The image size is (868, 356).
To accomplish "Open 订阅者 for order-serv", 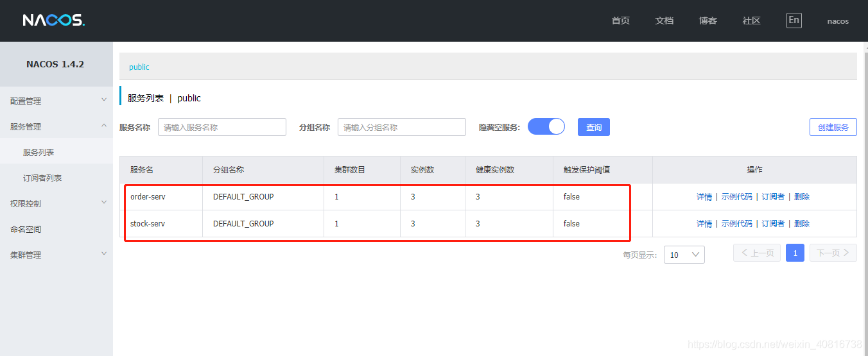I will point(773,197).
